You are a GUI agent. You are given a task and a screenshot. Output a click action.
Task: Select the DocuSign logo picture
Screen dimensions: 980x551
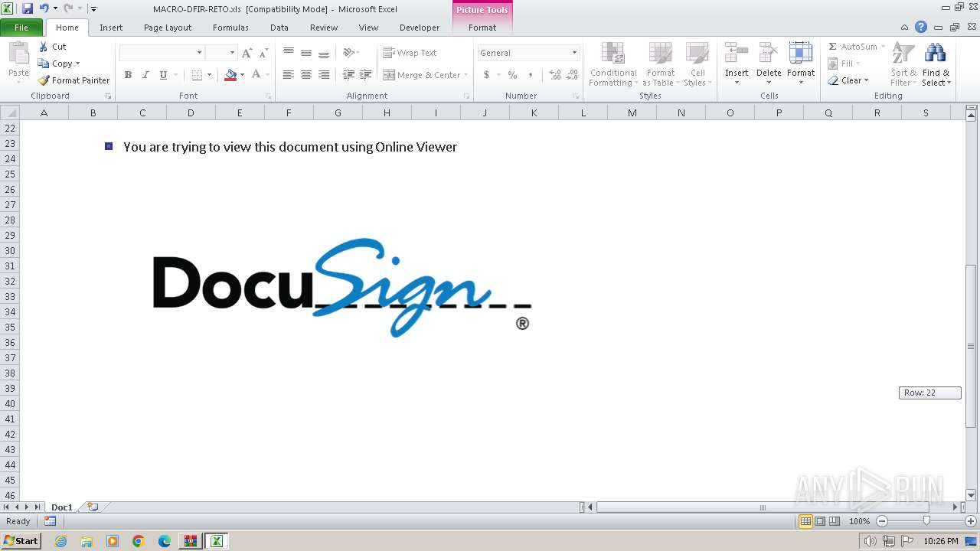click(x=342, y=288)
